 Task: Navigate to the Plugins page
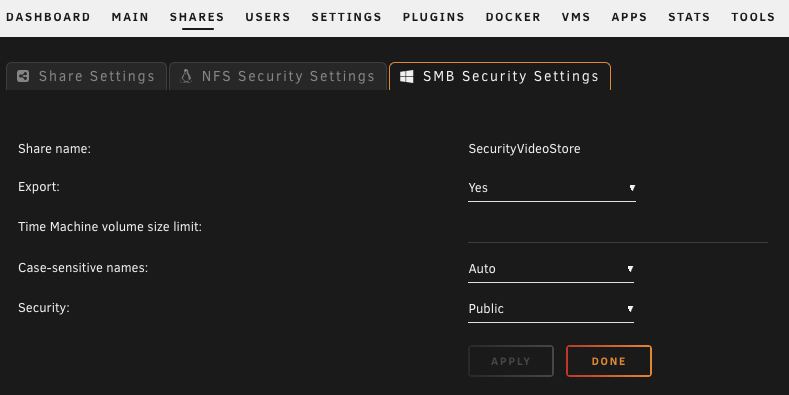pyautogui.click(x=434, y=17)
